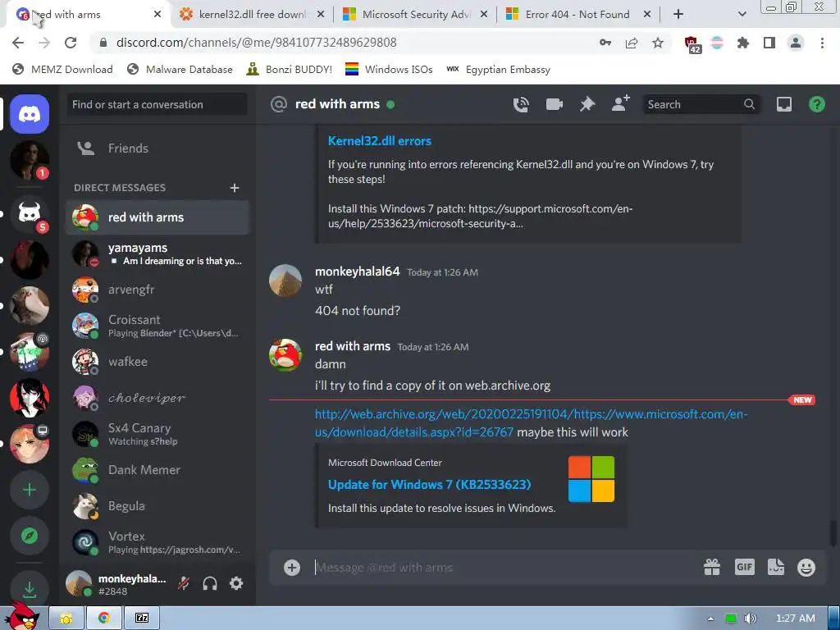The width and height of the screenshot is (840, 630).
Task: Open the yamayams conversation
Action: point(157,253)
